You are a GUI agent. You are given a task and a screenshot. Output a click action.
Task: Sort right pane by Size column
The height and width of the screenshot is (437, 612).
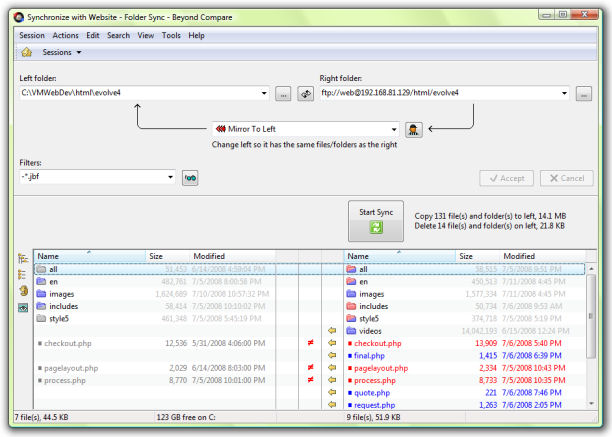coord(477,256)
